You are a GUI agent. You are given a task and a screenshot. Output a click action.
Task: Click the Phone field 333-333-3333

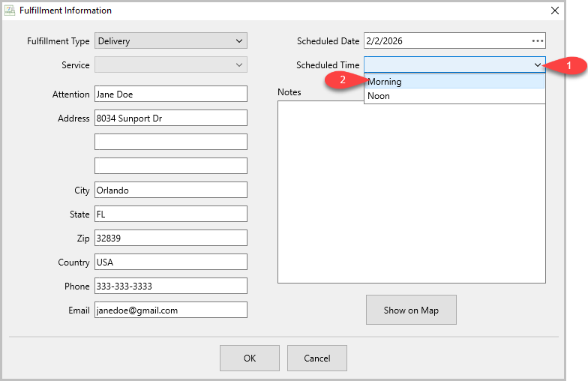pyautogui.click(x=171, y=286)
